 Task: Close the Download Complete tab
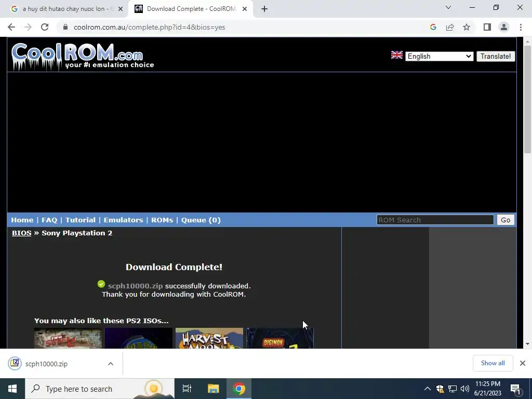click(245, 9)
